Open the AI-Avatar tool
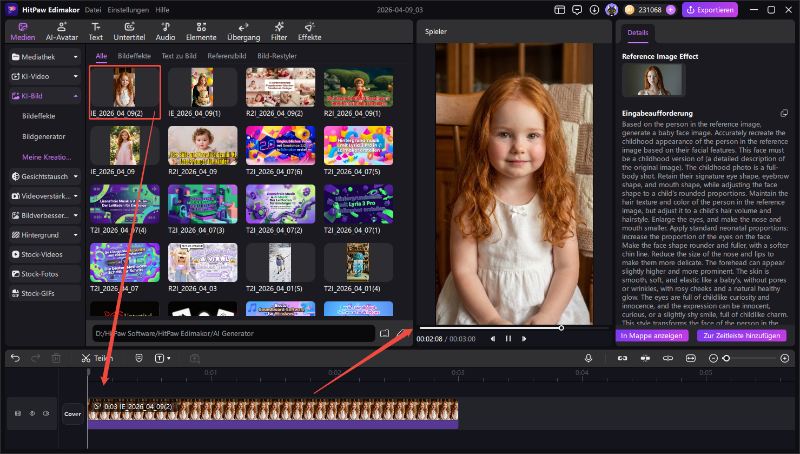Viewport: 800px width, 454px height. (60, 29)
